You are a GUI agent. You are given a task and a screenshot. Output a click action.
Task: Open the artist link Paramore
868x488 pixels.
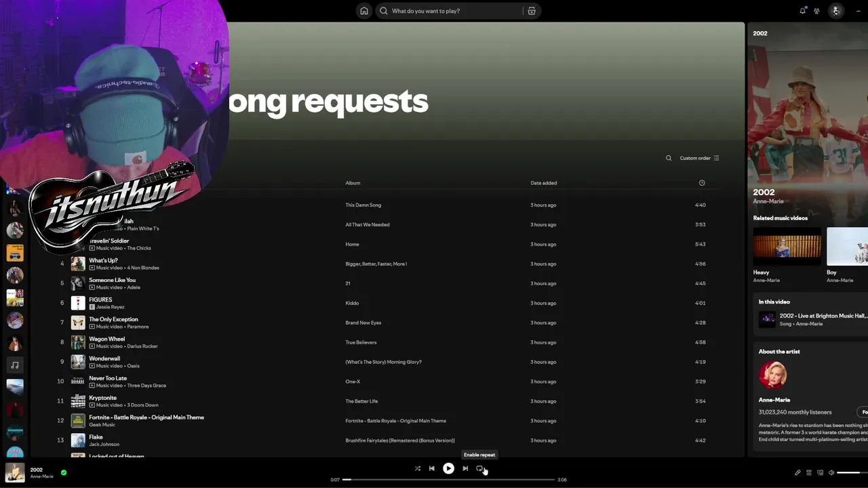(x=137, y=327)
